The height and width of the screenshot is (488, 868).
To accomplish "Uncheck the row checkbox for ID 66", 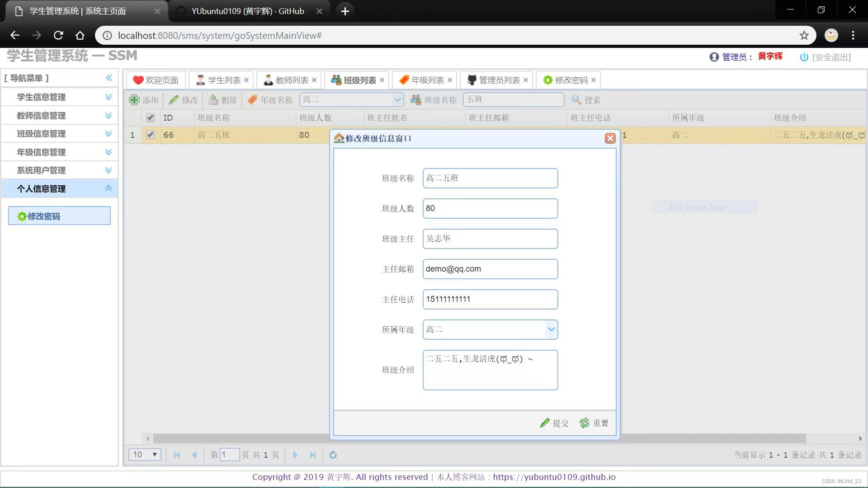I will (151, 135).
